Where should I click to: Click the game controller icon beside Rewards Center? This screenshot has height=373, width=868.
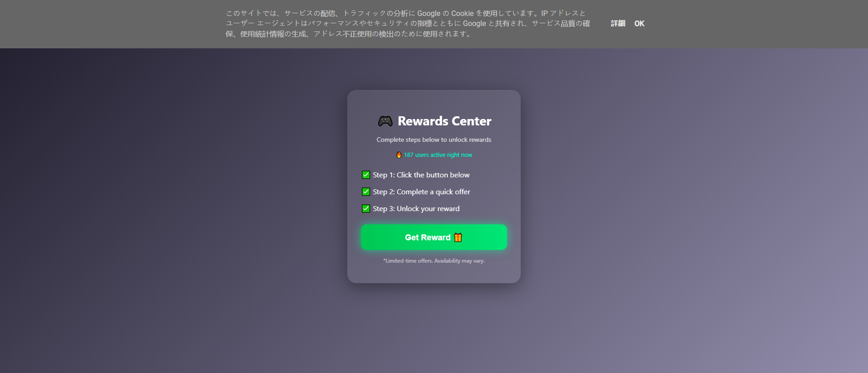tap(385, 121)
